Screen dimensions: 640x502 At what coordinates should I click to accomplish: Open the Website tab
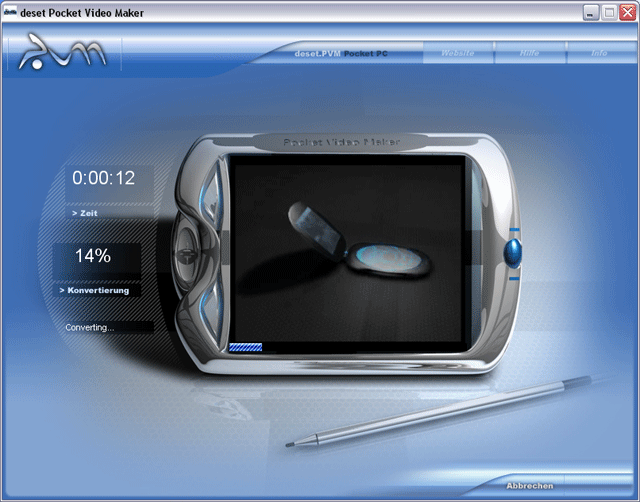point(458,53)
